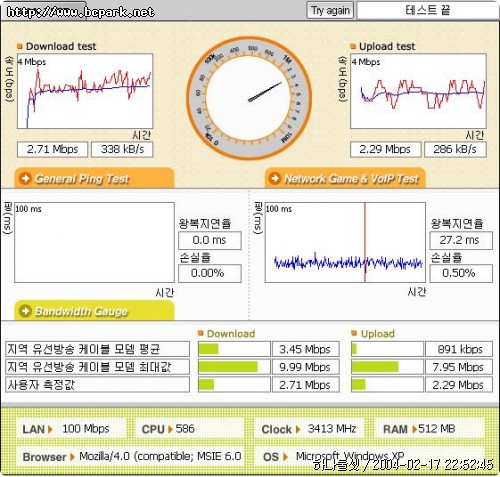
Task: Open the Network Game & VoIP Test tab
Action: point(345,178)
